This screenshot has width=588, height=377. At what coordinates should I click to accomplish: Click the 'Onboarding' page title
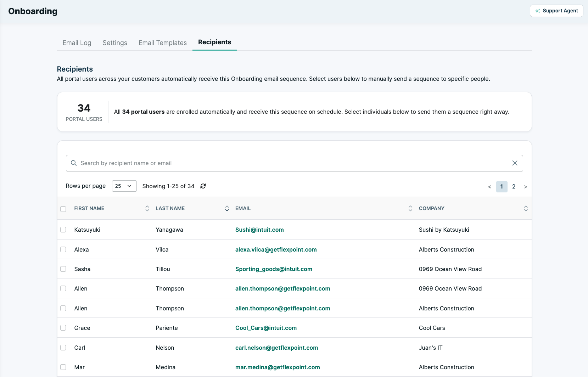[x=33, y=11]
